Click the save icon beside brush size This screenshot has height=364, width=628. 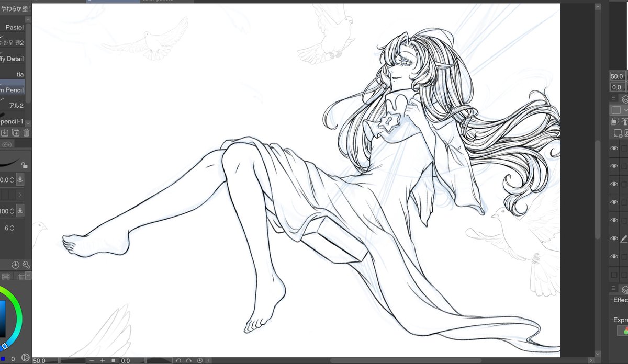coord(20,179)
